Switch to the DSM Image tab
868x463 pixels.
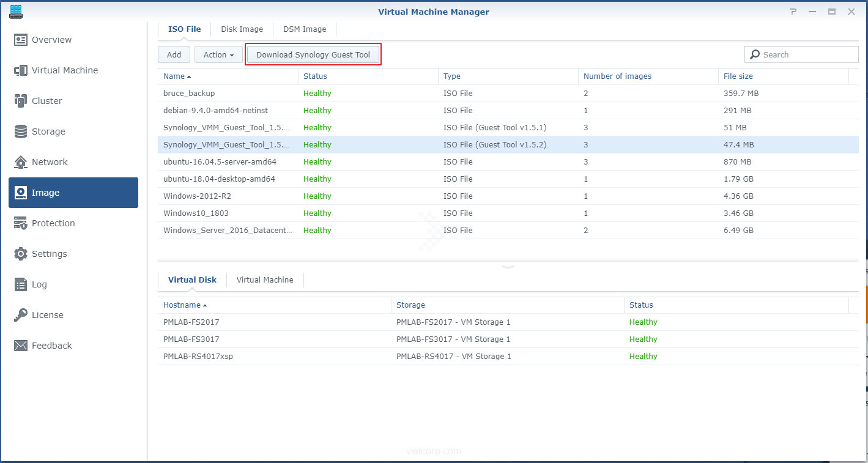(x=305, y=29)
